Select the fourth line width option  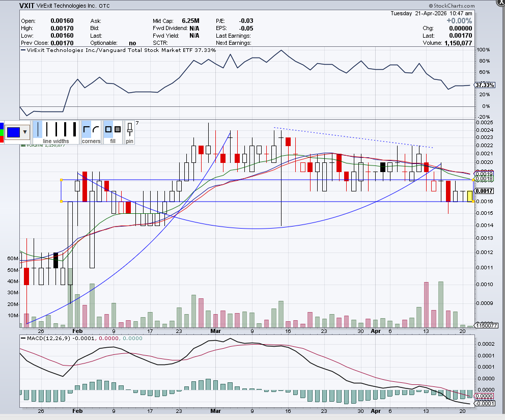pos(65,129)
